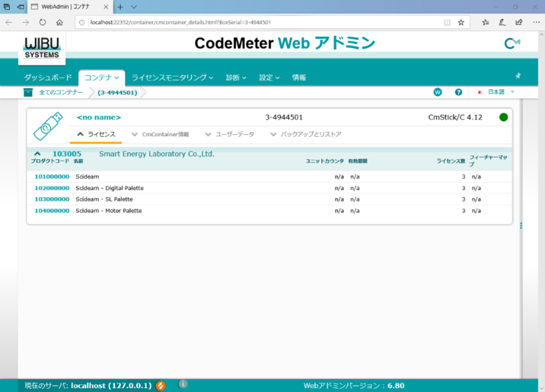Open the 情報 menu item

tap(299, 77)
